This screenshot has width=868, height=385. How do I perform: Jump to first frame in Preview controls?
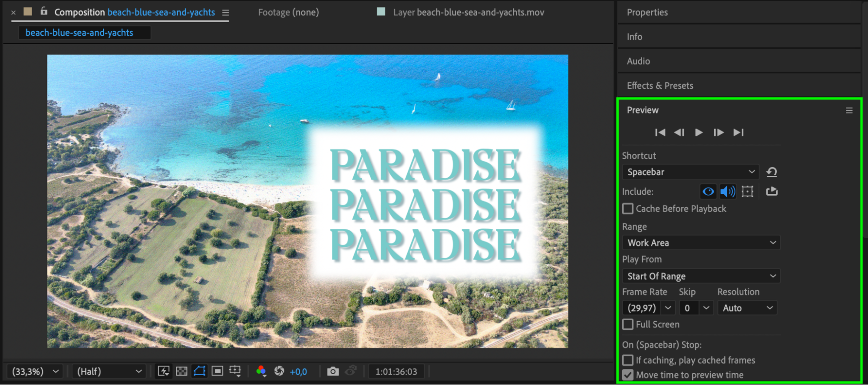pyautogui.click(x=660, y=133)
